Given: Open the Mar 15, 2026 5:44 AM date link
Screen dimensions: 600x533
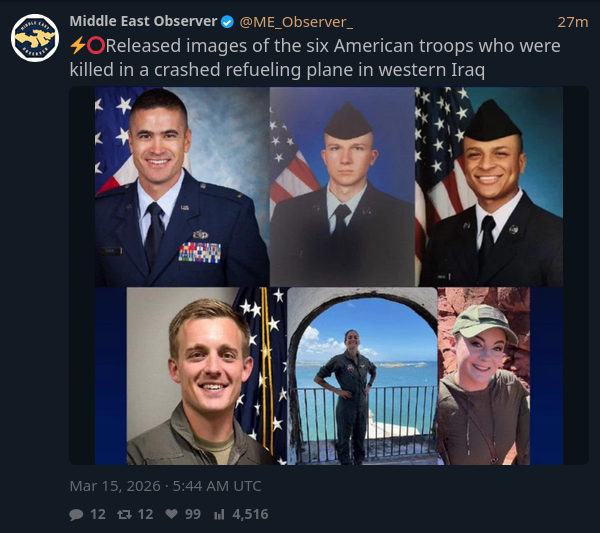Looking at the screenshot, I should point(165,486).
